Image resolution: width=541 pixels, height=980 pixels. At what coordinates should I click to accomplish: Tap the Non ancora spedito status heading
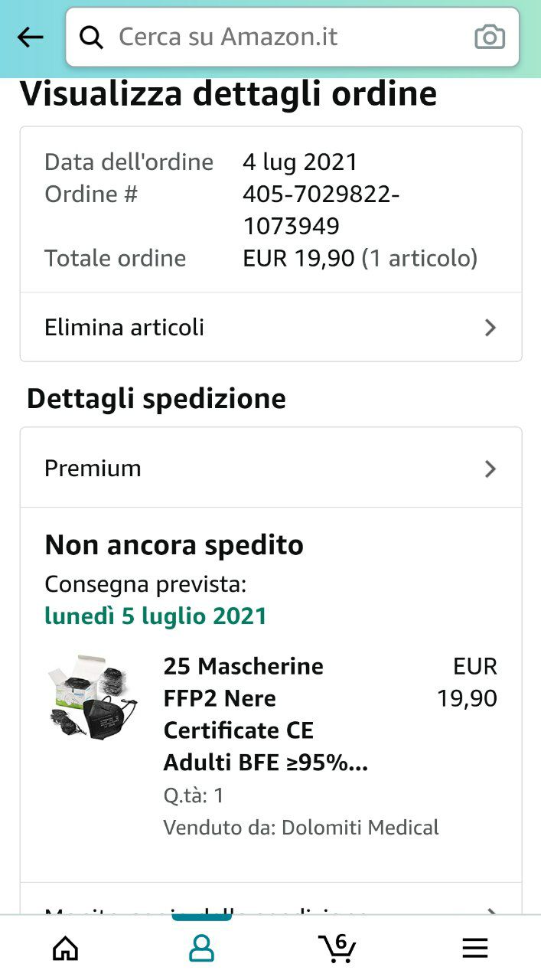(x=174, y=545)
